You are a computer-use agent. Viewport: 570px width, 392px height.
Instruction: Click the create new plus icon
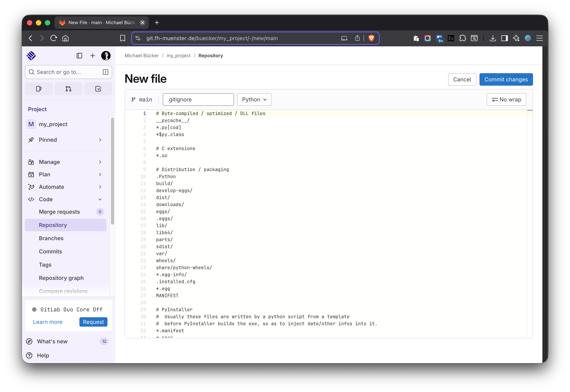(93, 56)
